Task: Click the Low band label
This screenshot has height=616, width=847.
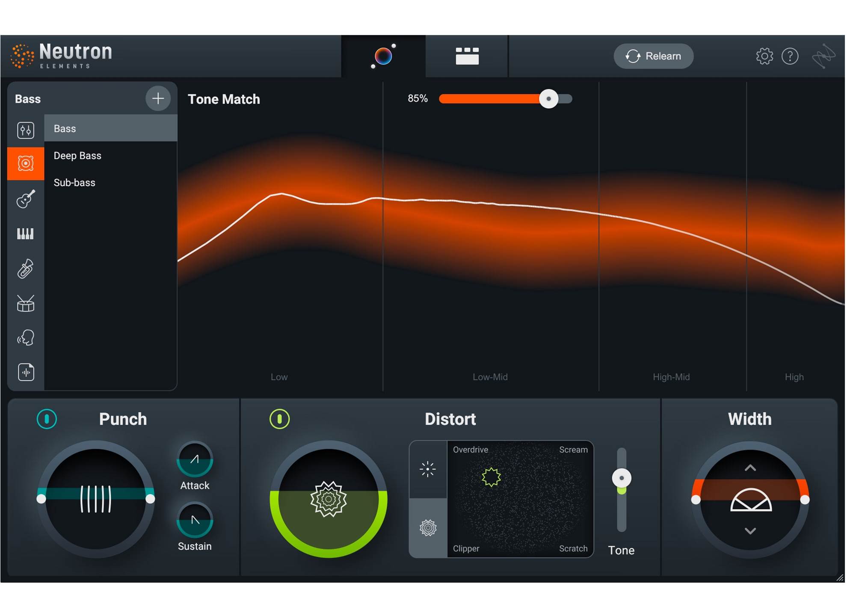Action: [279, 377]
